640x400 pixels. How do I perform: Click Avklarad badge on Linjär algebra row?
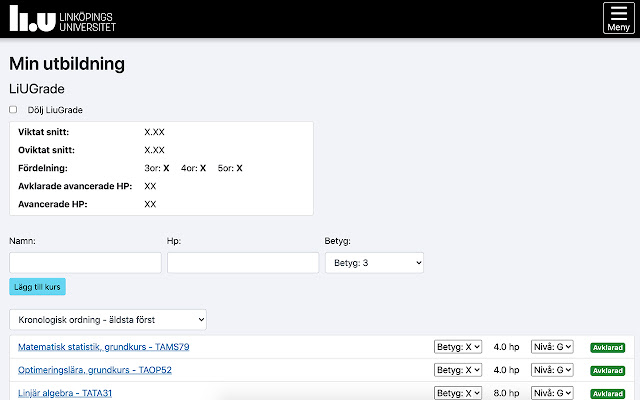608,393
